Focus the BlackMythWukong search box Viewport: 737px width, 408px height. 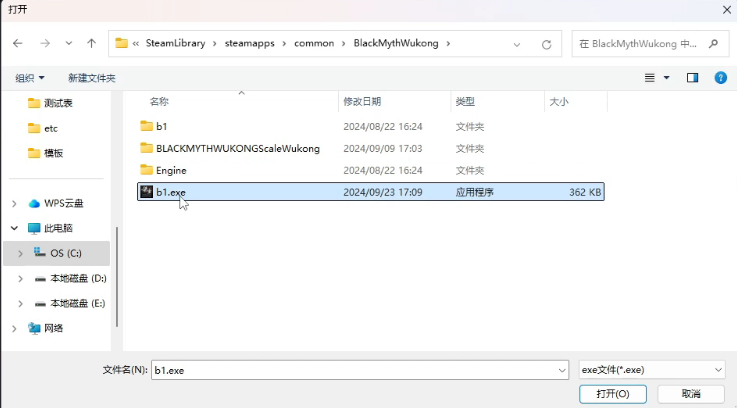tap(650, 44)
